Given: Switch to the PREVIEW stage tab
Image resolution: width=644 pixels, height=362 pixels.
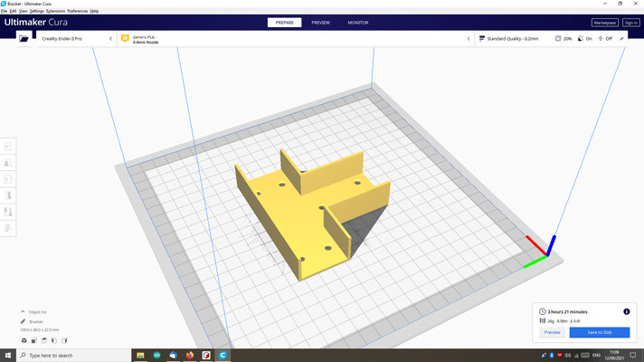Looking at the screenshot, I should (320, 22).
